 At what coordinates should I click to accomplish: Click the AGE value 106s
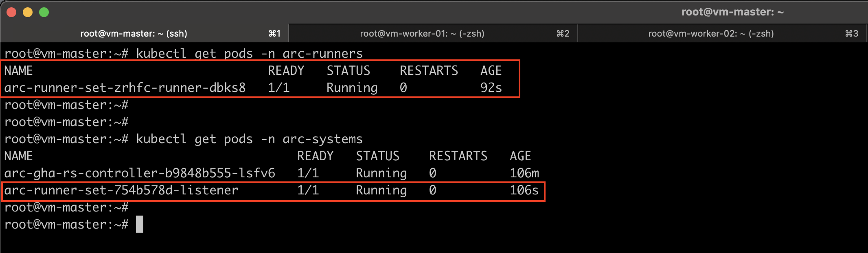[x=524, y=190]
